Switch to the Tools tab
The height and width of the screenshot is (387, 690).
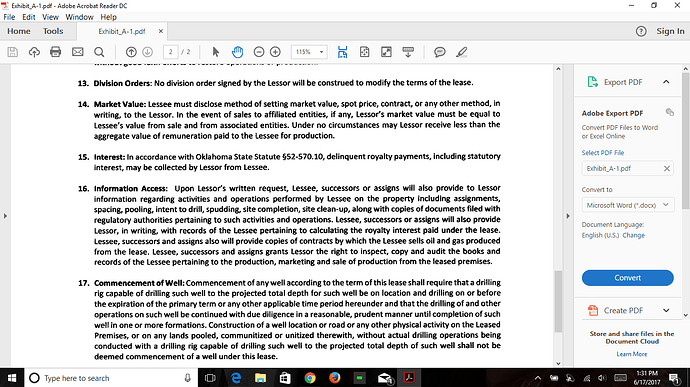[53, 31]
